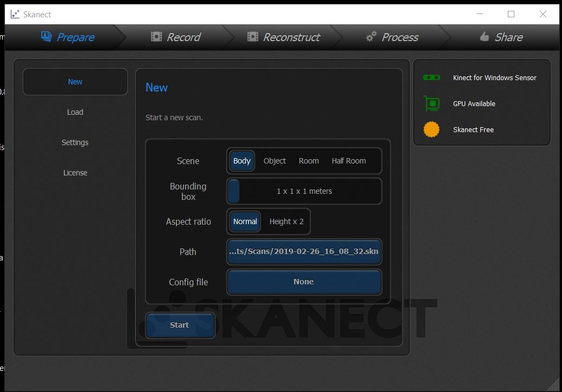
Task: Click the Reconstruct play-film icon
Action: tap(253, 36)
